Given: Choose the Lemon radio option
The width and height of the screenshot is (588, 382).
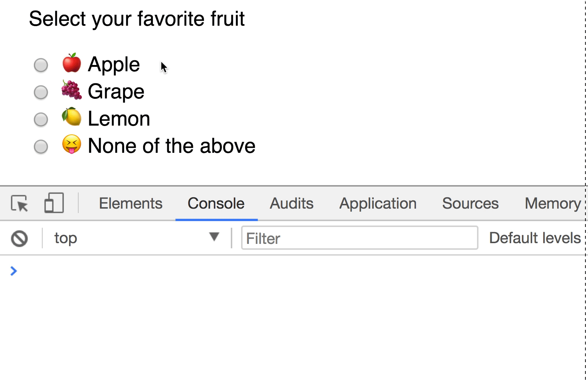Looking at the screenshot, I should (41, 120).
